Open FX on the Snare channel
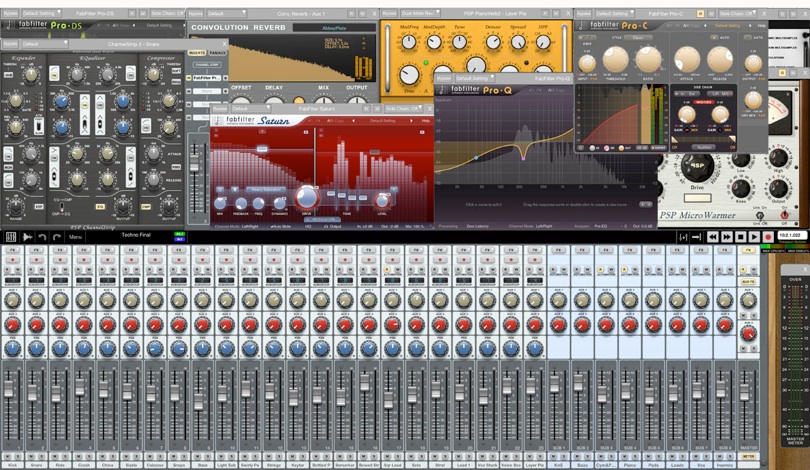 click(36, 250)
